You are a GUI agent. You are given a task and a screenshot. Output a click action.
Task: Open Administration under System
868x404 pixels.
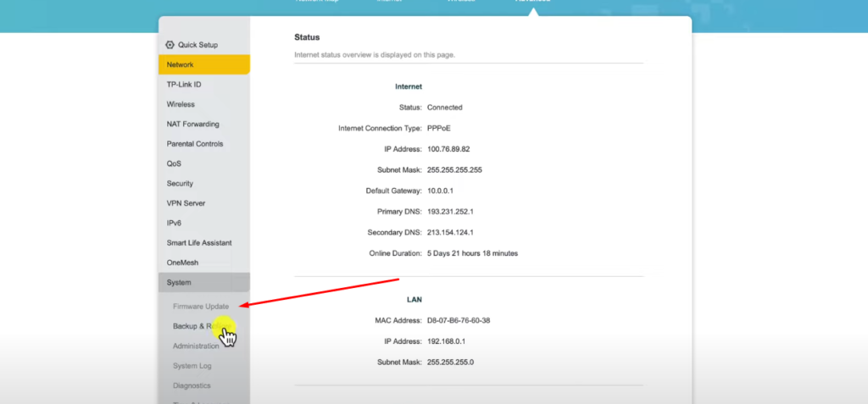pyautogui.click(x=196, y=346)
